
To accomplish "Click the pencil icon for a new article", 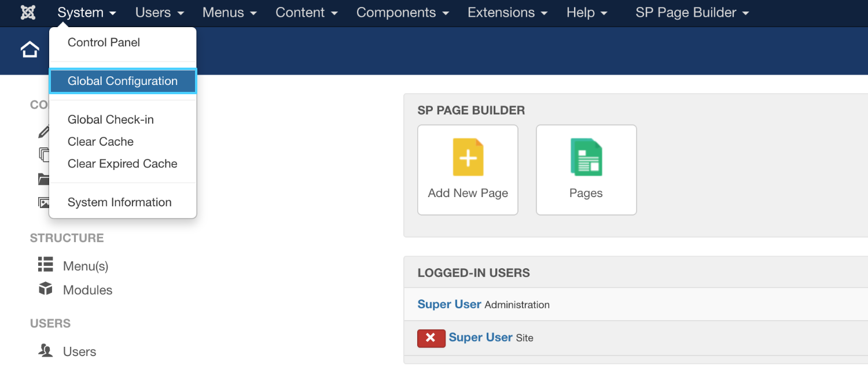I will tap(43, 131).
